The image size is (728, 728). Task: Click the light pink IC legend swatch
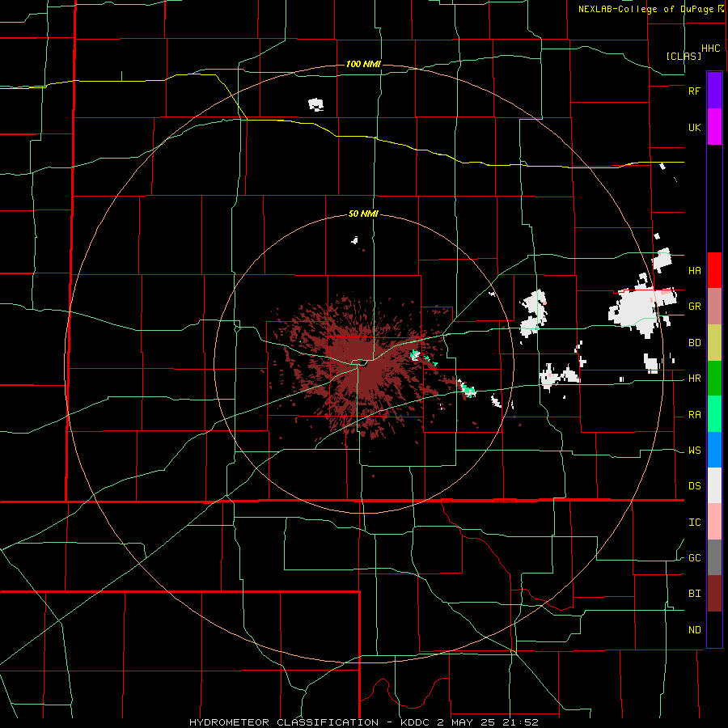pyautogui.click(x=714, y=522)
